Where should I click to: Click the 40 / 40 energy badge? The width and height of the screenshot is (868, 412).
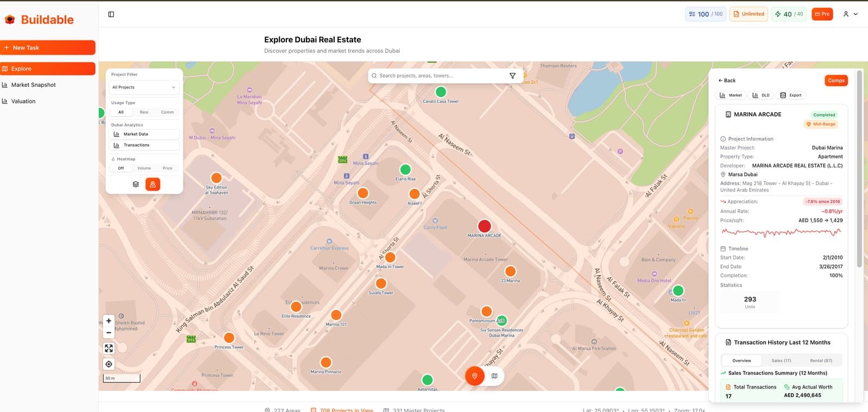[789, 14]
